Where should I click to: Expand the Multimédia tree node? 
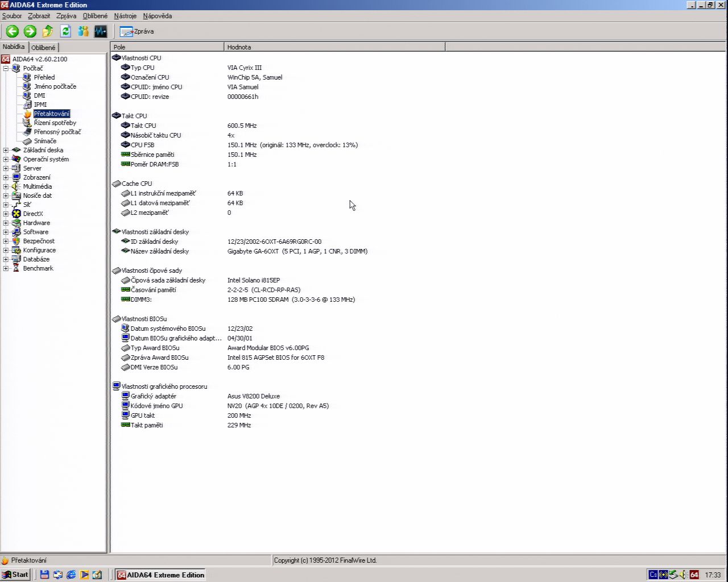[6, 186]
